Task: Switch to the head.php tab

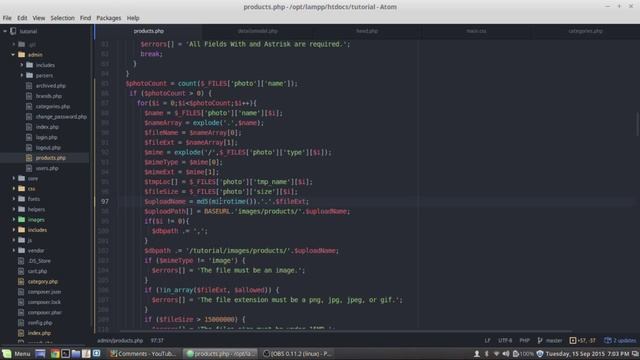Action: (367, 31)
